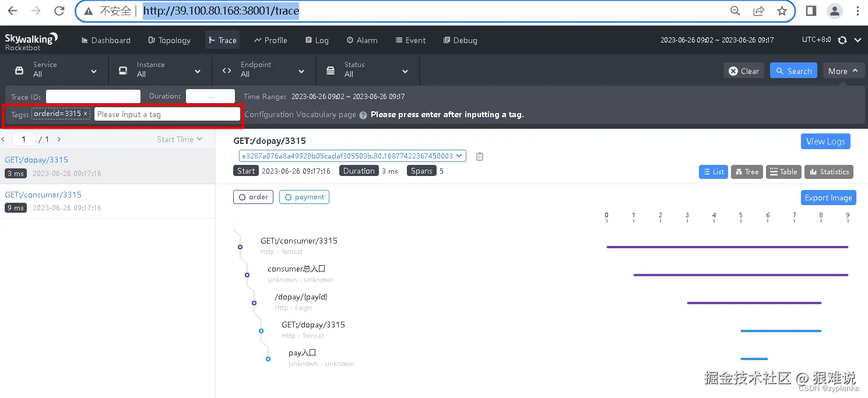Clear the search filters
868x398 pixels.
pos(744,71)
